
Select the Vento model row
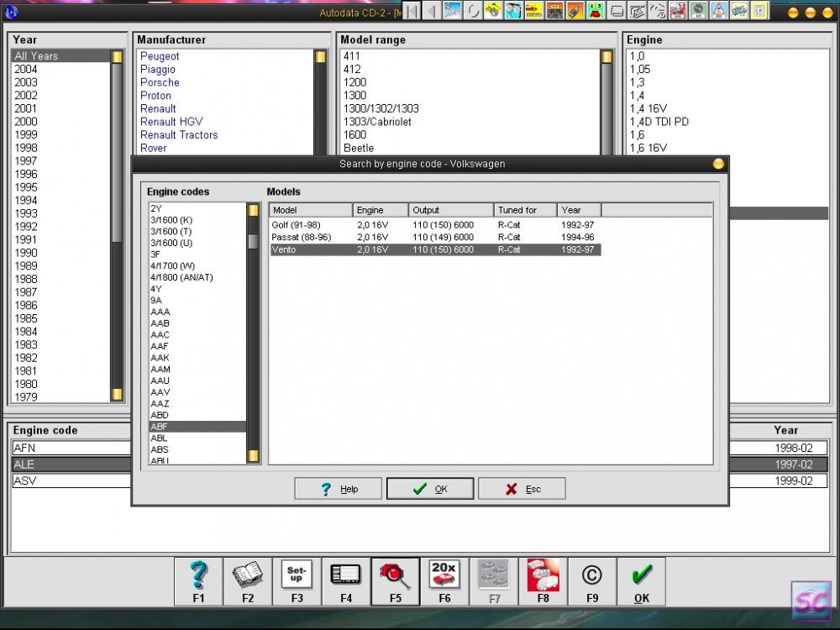coord(435,249)
